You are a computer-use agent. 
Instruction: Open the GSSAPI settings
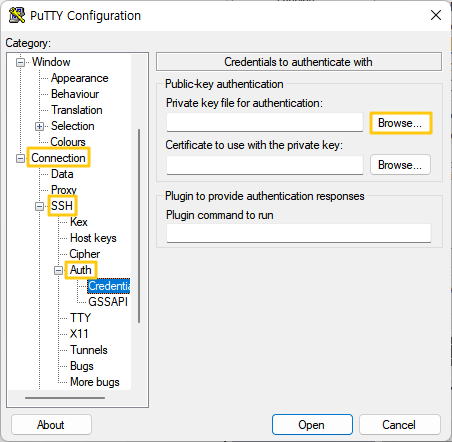point(108,302)
